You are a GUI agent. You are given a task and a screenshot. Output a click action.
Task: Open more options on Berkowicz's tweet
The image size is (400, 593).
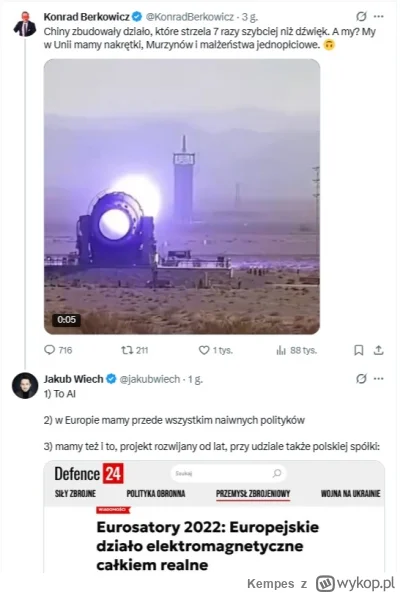tap(378, 16)
